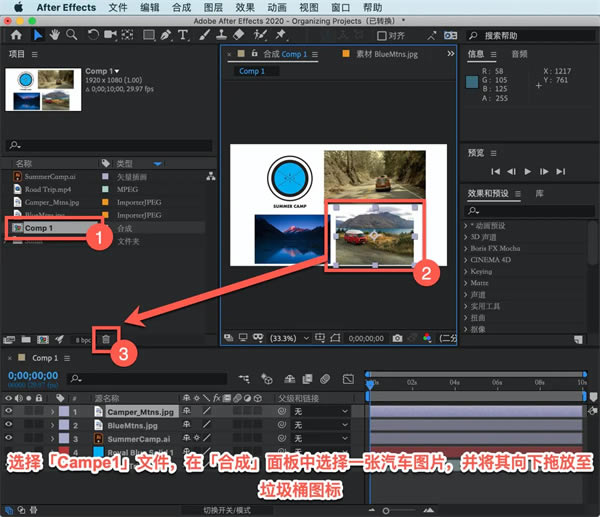Screen dimensions: 600x517
Task: Toggle shy switch for Camper_Mtns.jpg layer
Action: click(x=186, y=411)
